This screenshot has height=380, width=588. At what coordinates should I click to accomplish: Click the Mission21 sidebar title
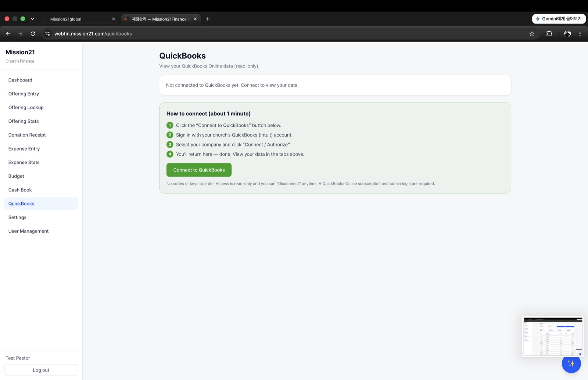20,52
